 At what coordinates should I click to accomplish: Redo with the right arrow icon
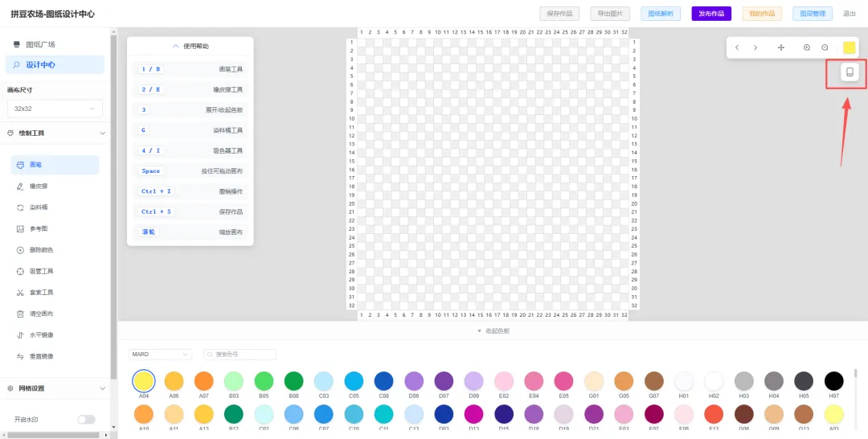click(755, 47)
